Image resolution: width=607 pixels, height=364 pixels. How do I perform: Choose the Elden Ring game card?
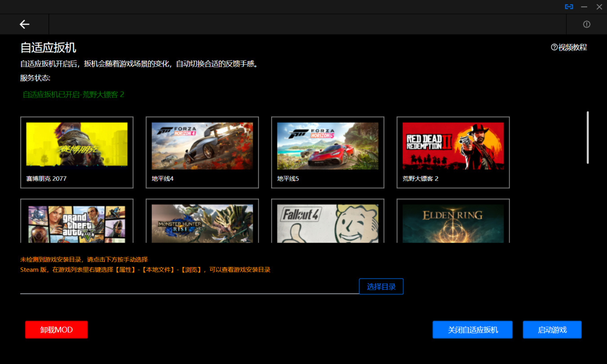click(x=453, y=221)
